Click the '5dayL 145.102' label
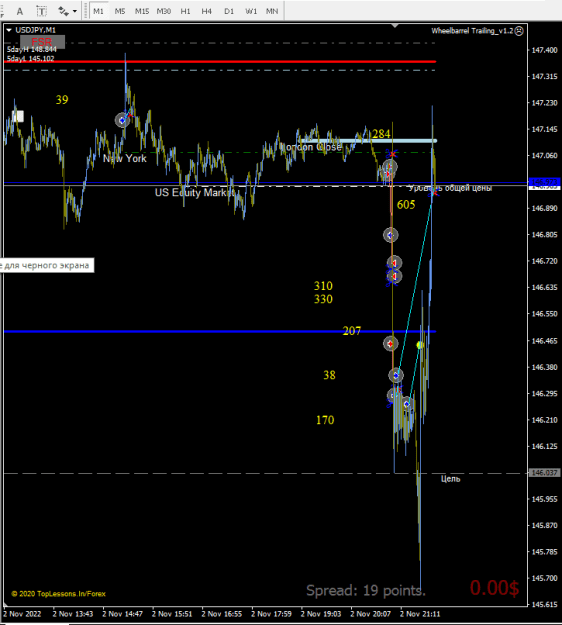 pyautogui.click(x=30, y=59)
